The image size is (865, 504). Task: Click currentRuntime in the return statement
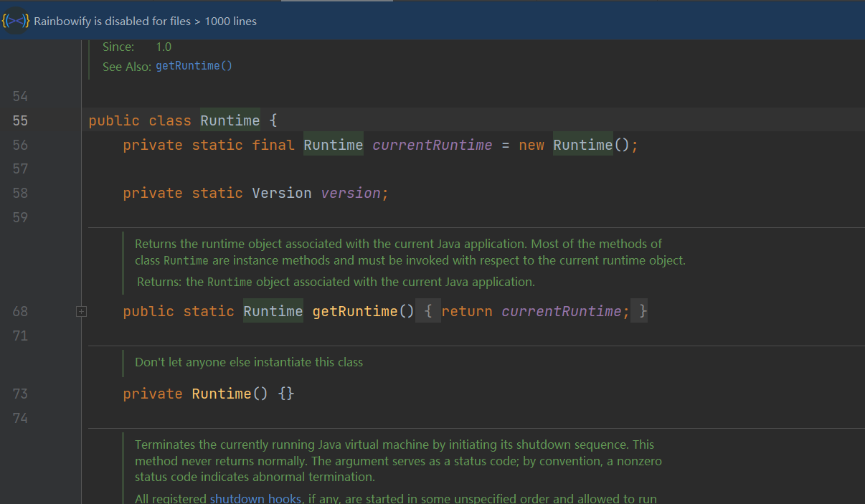pos(562,311)
